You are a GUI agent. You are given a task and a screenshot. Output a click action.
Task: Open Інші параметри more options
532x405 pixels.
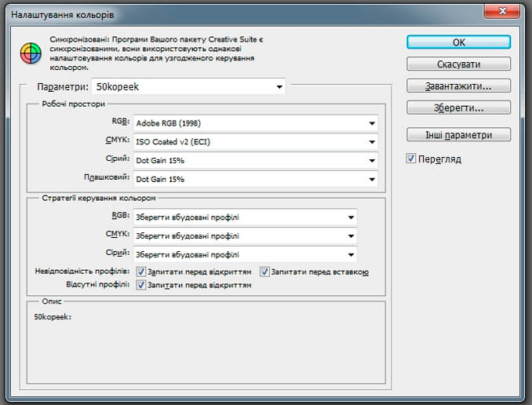459,134
